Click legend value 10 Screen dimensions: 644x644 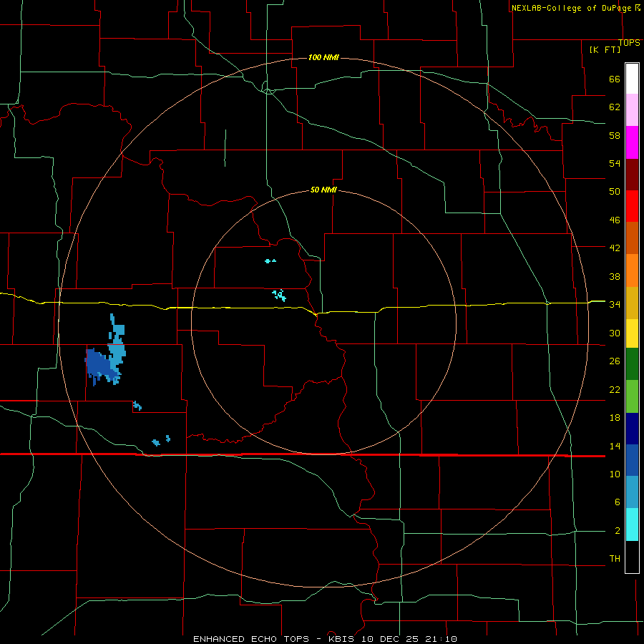pyautogui.click(x=615, y=474)
